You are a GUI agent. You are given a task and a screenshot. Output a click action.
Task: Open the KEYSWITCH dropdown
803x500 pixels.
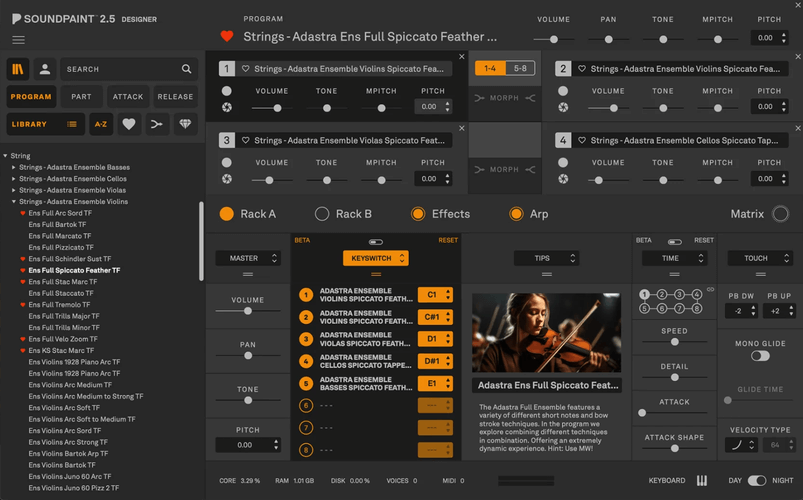[376, 258]
